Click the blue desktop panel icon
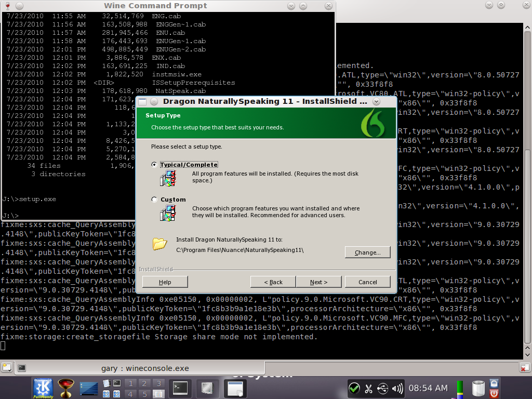Viewport: 532px width, 399px height. tap(89, 389)
